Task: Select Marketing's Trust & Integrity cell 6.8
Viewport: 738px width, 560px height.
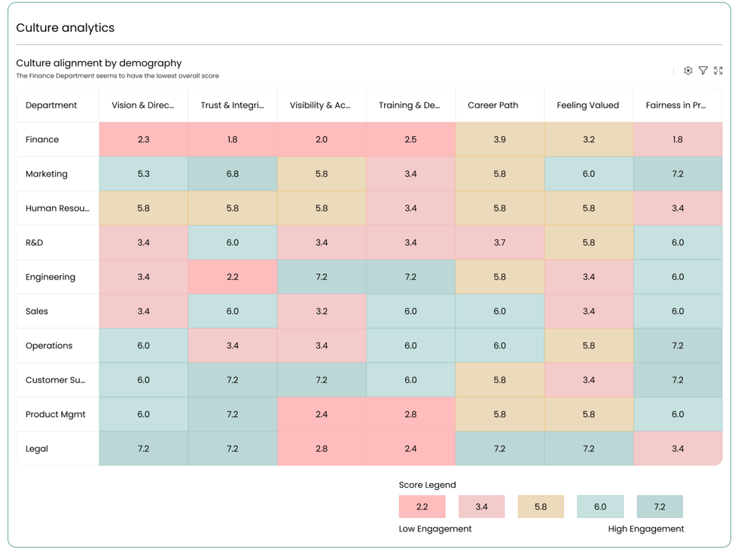Action: click(233, 174)
